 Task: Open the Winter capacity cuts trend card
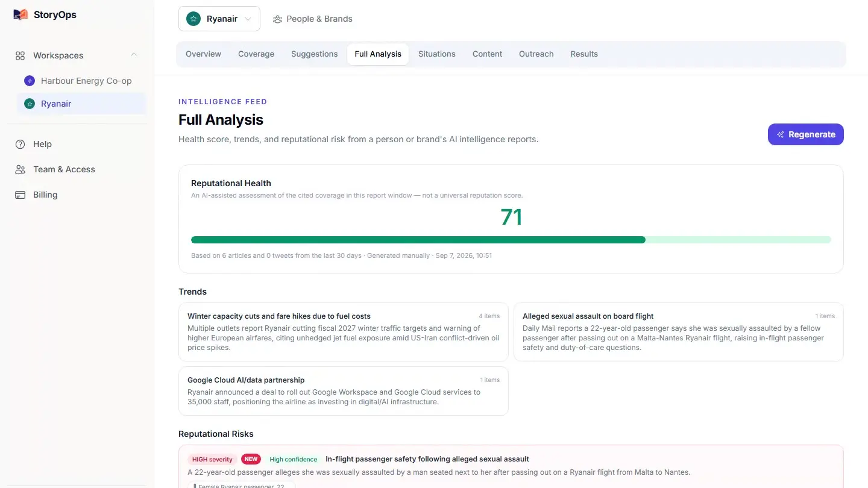coord(344,332)
